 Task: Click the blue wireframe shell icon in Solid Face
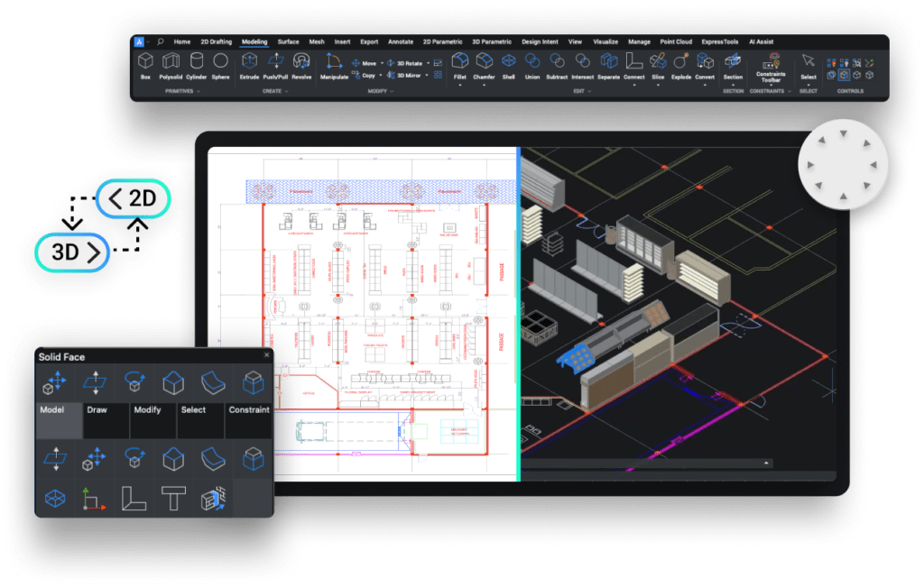point(55,499)
